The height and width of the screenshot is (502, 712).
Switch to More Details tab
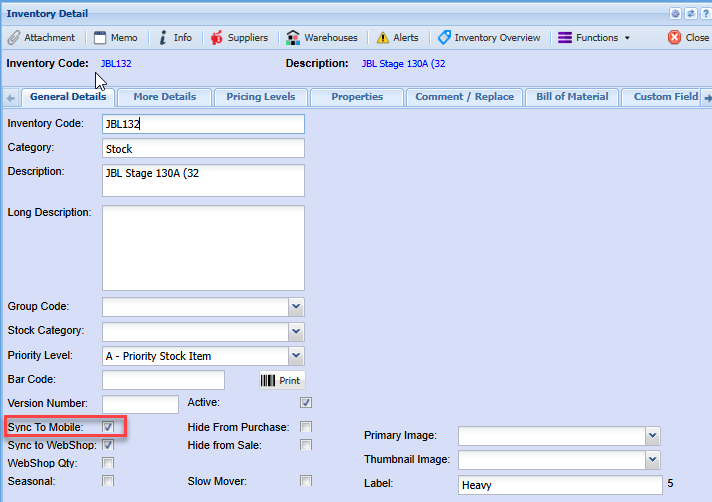tap(164, 97)
